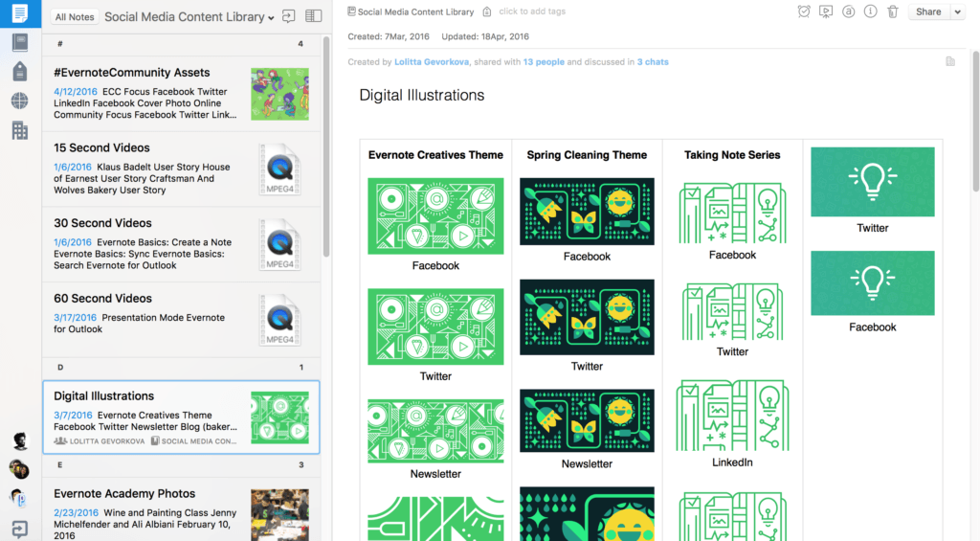This screenshot has height=541, width=980.
Task: Click Evernote Creatives Theme Twitter image
Action: click(435, 327)
